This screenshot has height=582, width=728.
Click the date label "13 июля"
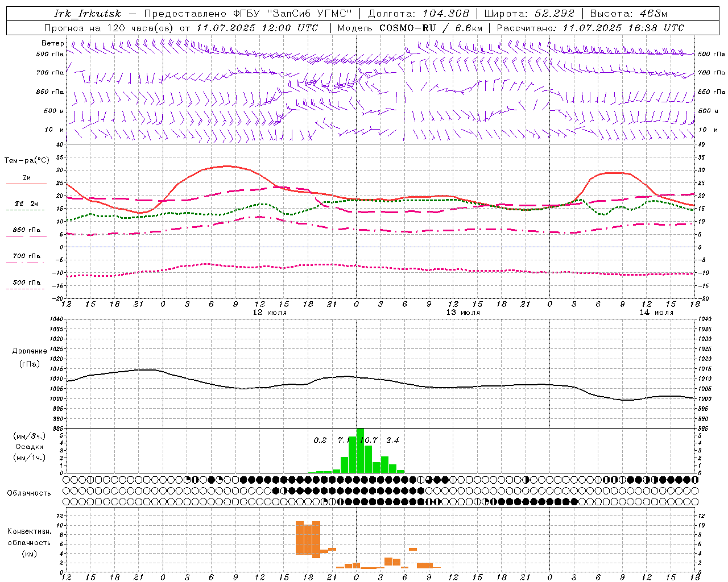click(463, 313)
